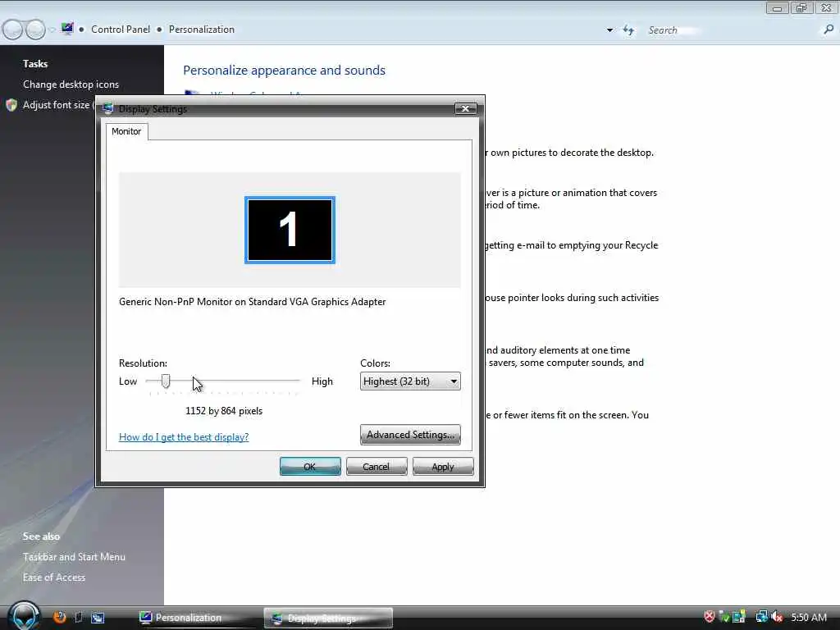
Task: Click the muted volume tray icon
Action: [x=778, y=617]
